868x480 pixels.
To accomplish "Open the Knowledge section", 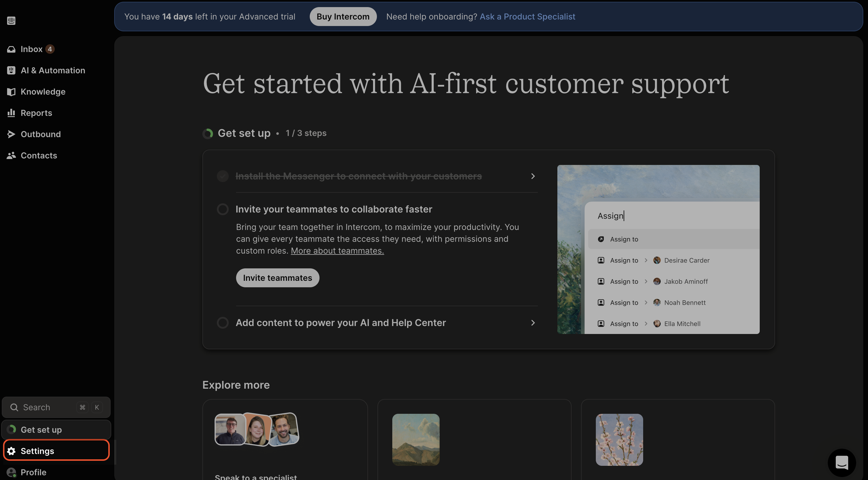I will click(x=43, y=92).
